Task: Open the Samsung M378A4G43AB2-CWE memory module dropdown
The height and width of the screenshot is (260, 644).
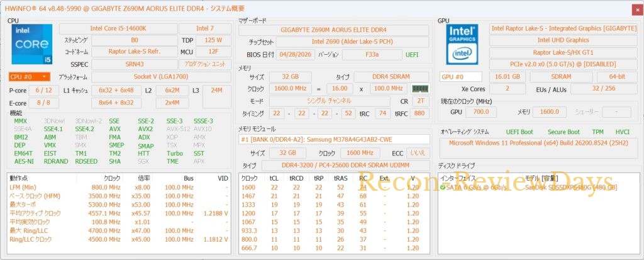Action: pyautogui.click(x=334, y=140)
